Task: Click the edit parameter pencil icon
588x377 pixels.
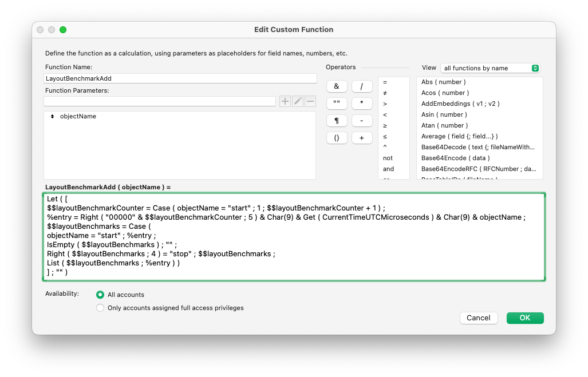Action: pyautogui.click(x=298, y=101)
